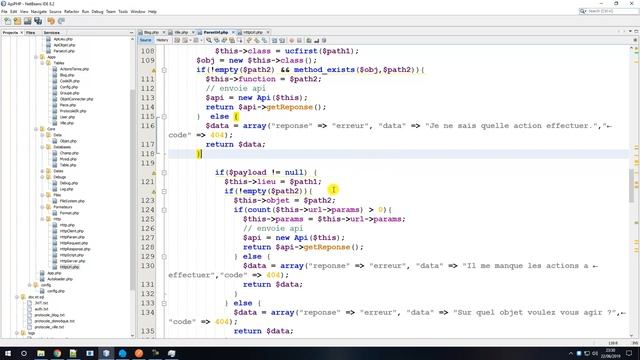Select protocole_blog.txt in project tree

point(49,315)
